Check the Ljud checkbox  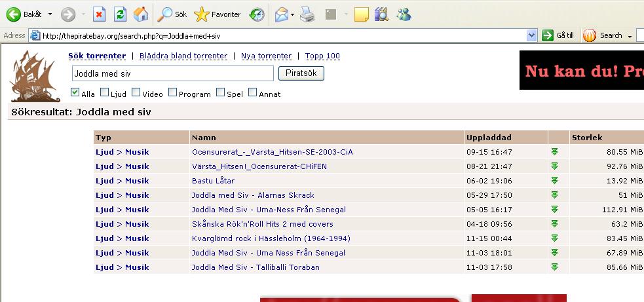[105, 92]
